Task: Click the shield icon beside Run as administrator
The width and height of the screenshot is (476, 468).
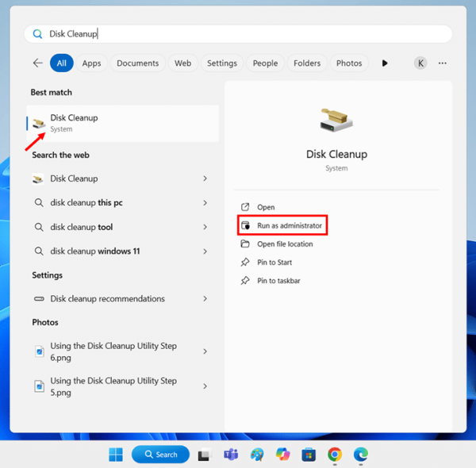Action: click(245, 225)
